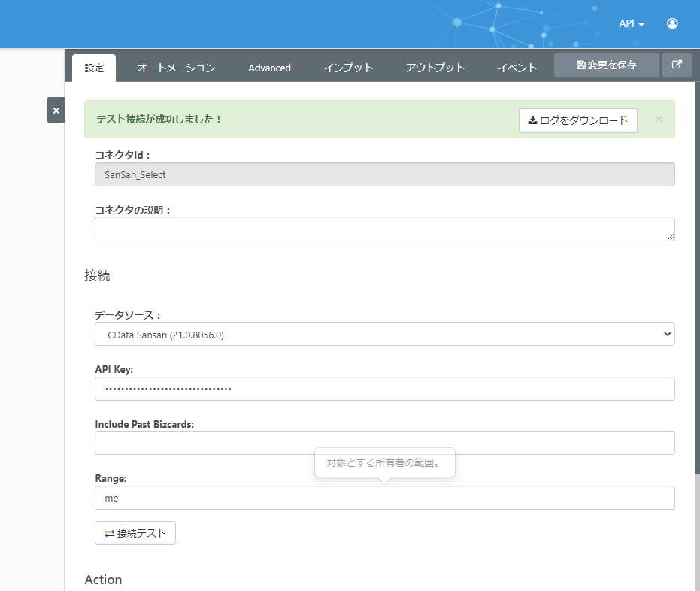700x591 pixels.
Task: Focus the コネクタId field SanSan_Select
Action: coord(384,174)
